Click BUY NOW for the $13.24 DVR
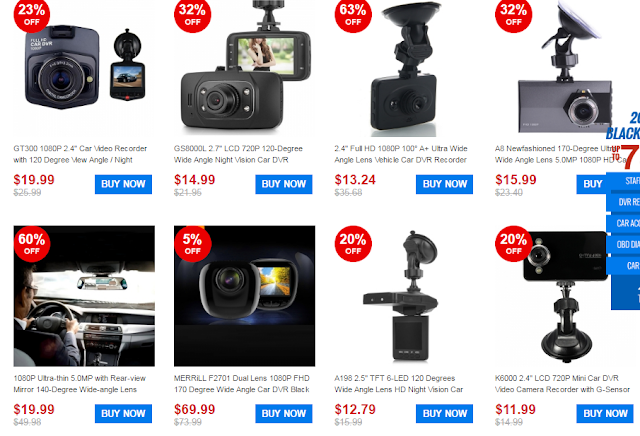Screen dimensions: 640x436 444,184
